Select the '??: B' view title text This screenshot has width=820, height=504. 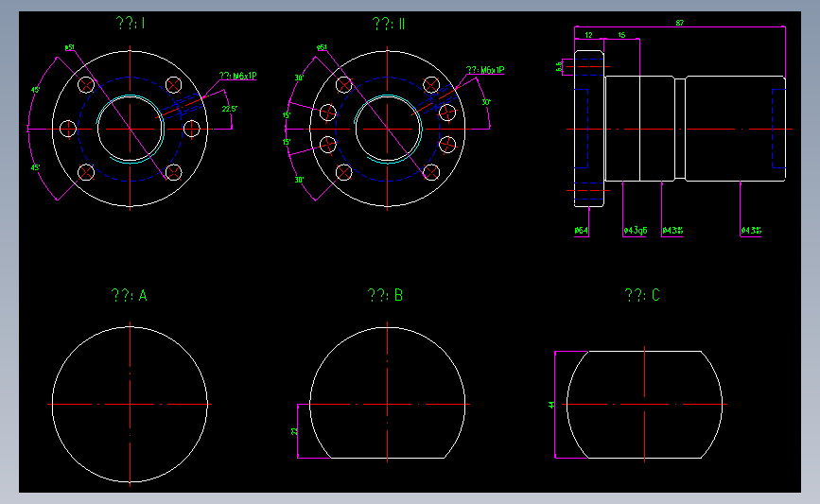pos(386,295)
